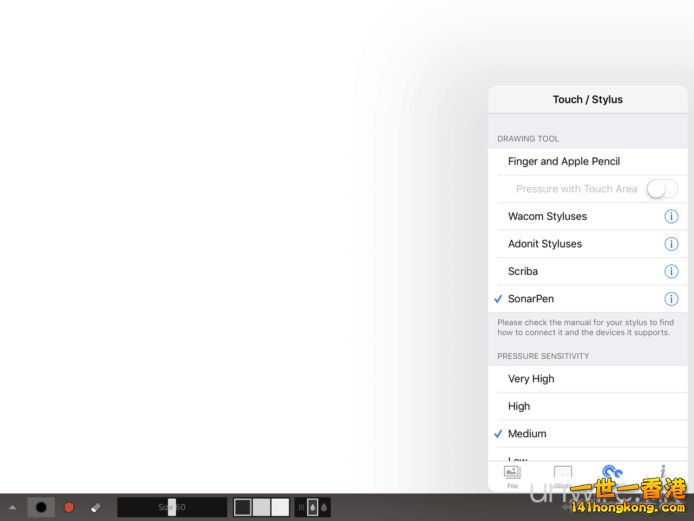Image resolution: width=694 pixels, height=521 pixels.
Task: Pick the red brush preset
Action: [x=69, y=507]
